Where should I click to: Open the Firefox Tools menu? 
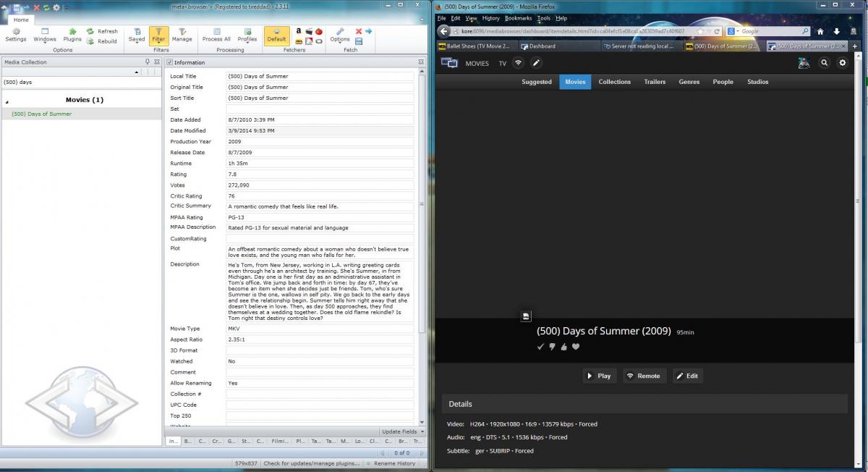(543, 18)
